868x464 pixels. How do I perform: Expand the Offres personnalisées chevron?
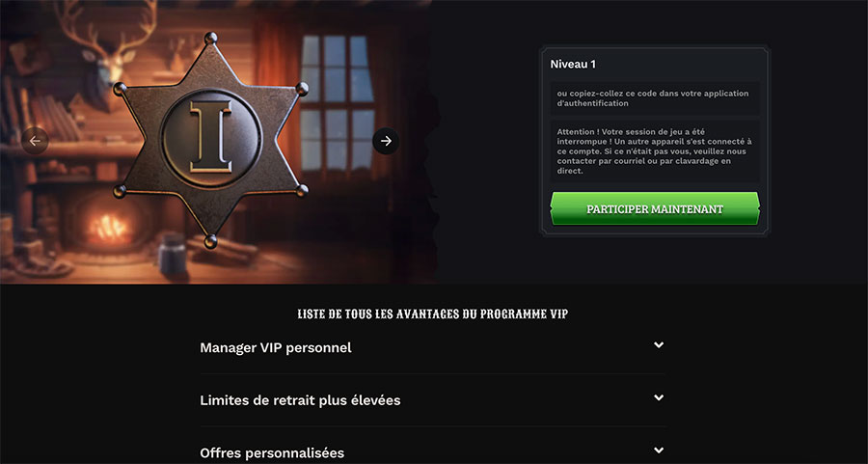[658, 450]
